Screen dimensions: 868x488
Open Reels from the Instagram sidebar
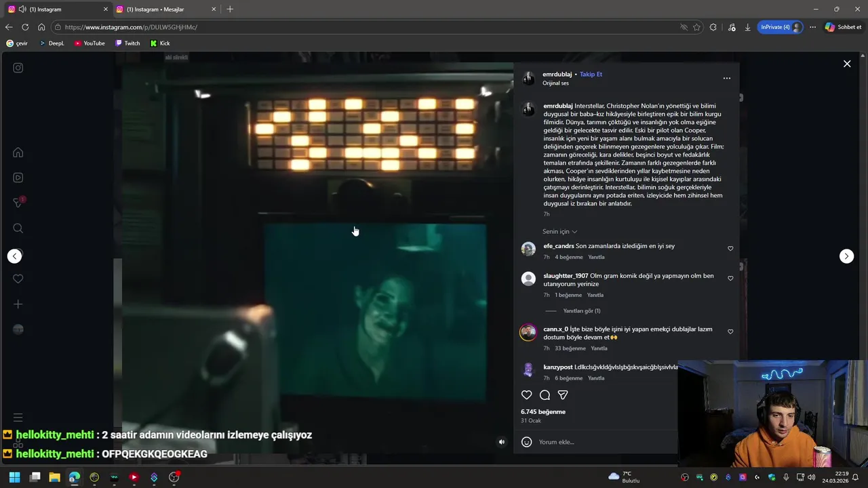(x=18, y=178)
